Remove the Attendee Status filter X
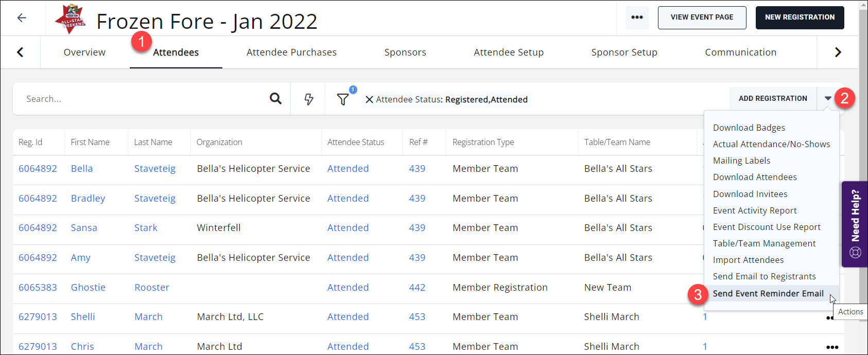The width and height of the screenshot is (868, 355). [369, 100]
